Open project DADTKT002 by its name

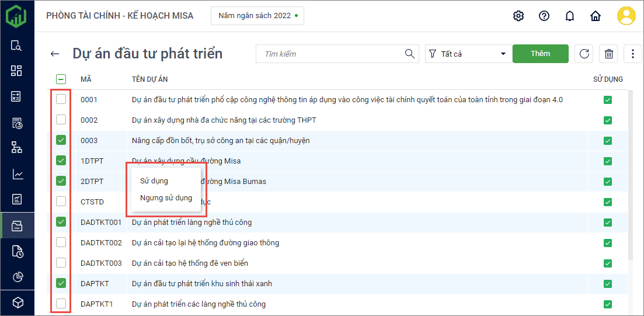(205, 243)
